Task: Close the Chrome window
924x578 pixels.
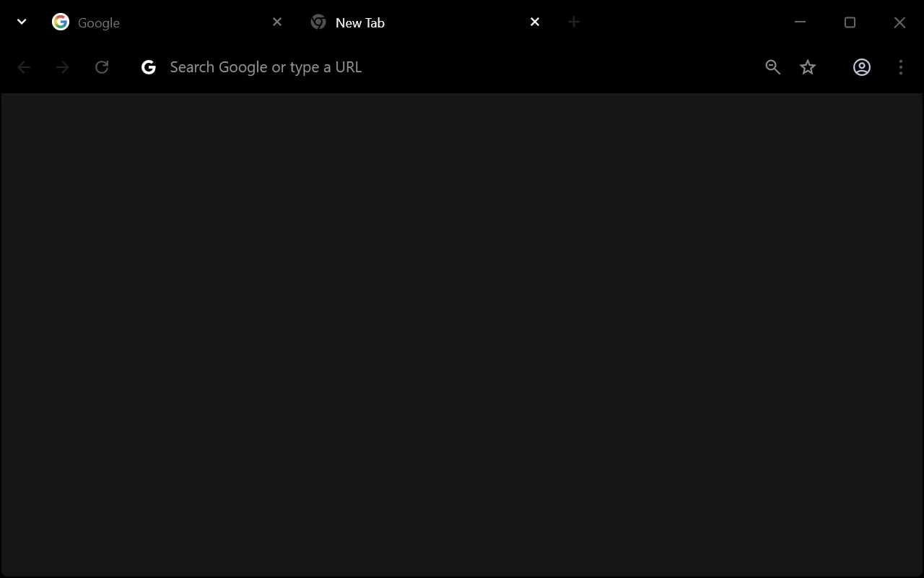Action: (x=899, y=22)
